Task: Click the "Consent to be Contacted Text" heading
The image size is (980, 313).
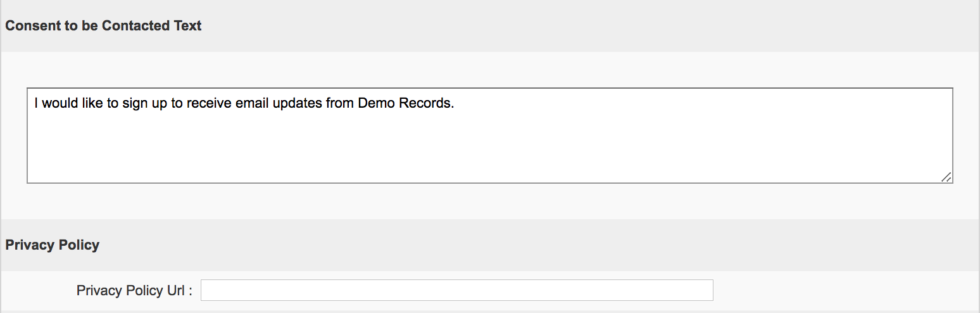Action: point(103,26)
